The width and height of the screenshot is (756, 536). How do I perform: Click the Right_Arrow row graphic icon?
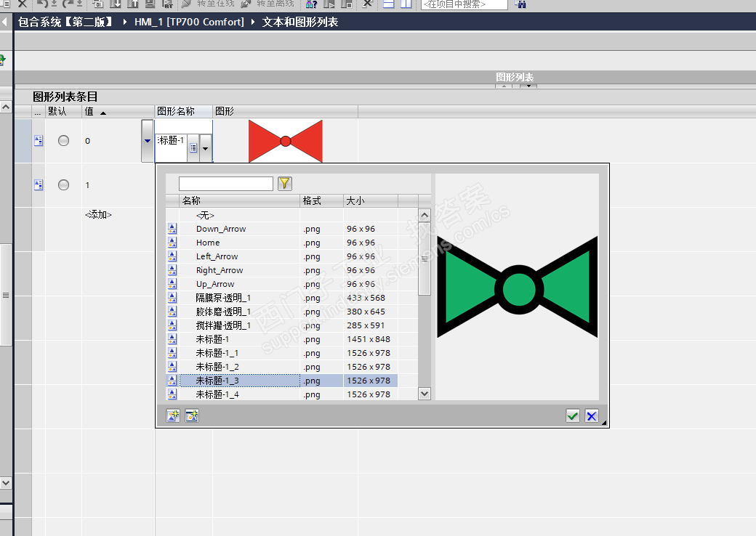(172, 270)
